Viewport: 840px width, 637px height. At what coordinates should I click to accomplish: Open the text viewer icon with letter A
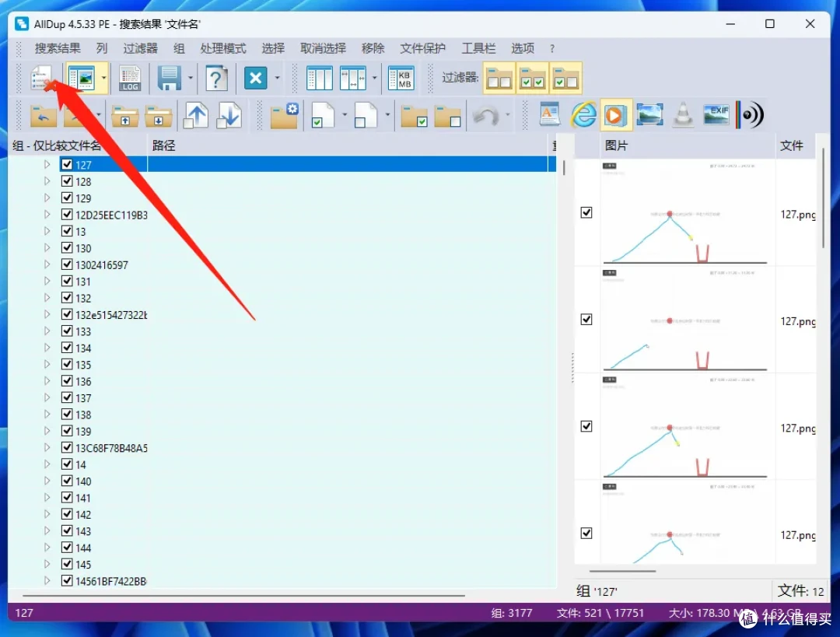tap(550, 114)
